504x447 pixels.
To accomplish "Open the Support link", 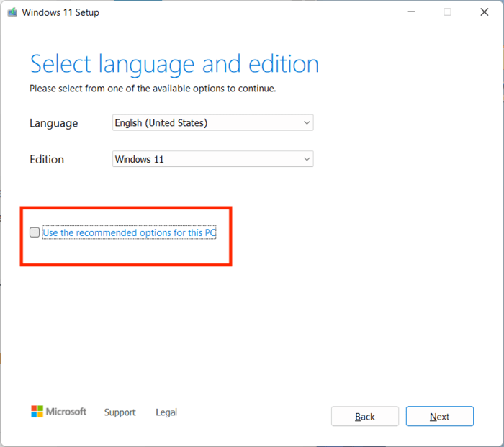I will [x=120, y=412].
